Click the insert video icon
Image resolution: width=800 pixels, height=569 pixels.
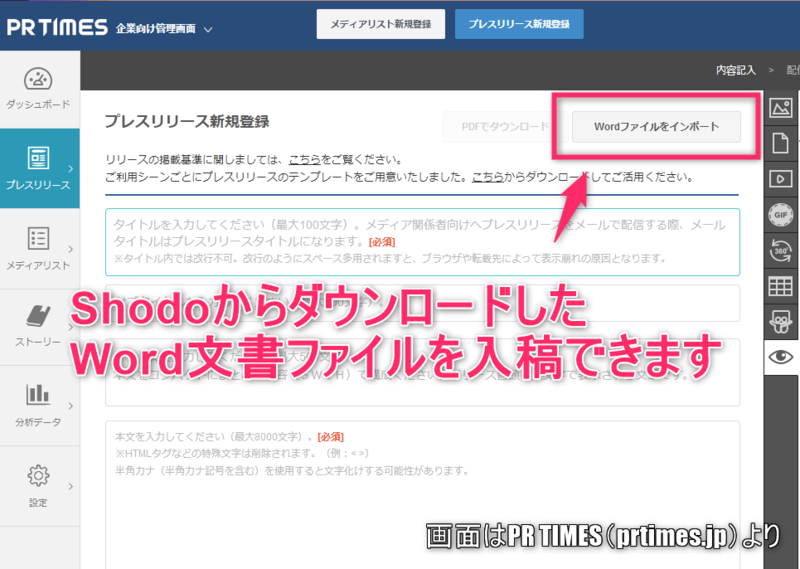point(781,179)
